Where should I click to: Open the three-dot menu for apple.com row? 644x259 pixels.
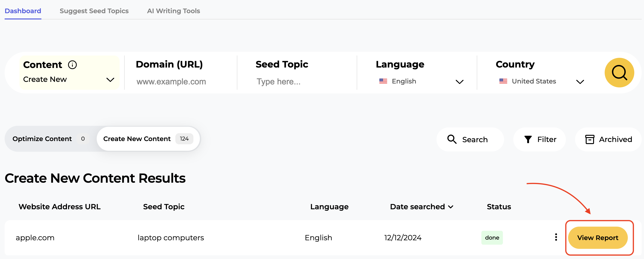(x=556, y=237)
